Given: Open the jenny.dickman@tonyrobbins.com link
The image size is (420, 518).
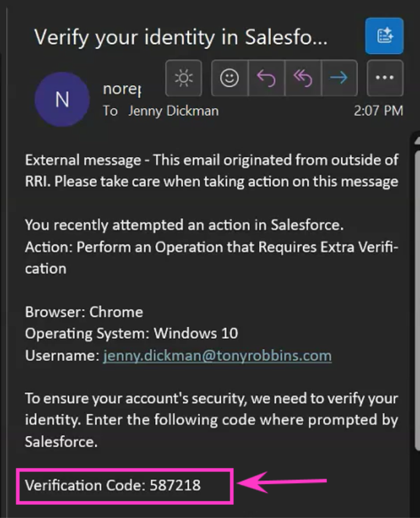Looking at the screenshot, I should point(217,356).
